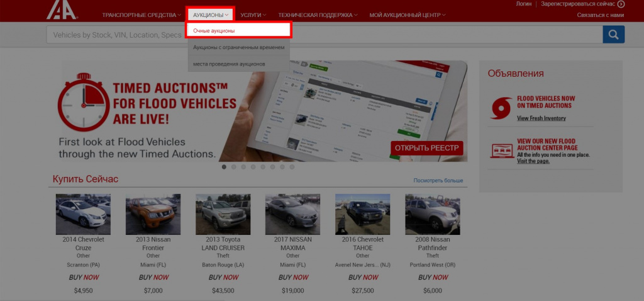Click the arrow icon beside Зарегистрироваться сейчас
Viewport: 644px width, 301px height.
pos(621,4)
